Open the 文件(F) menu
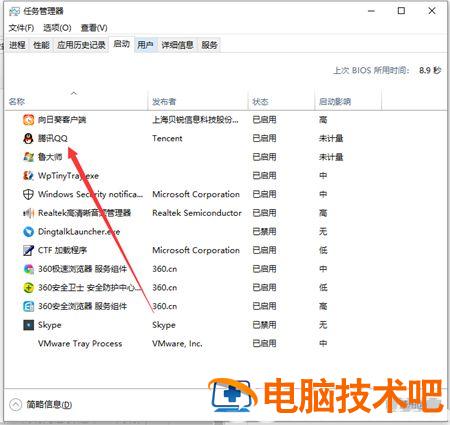The height and width of the screenshot is (425, 450). (21, 28)
